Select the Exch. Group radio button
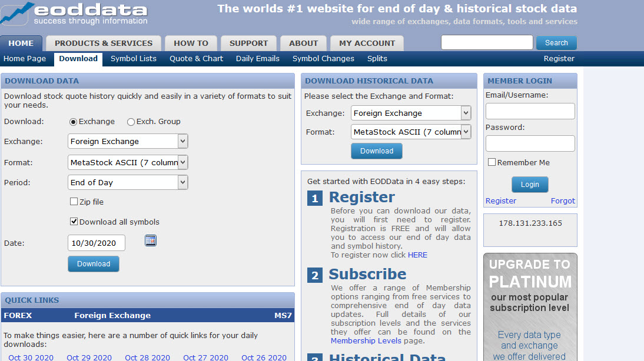This screenshot has width=644, height=361. 131,122
